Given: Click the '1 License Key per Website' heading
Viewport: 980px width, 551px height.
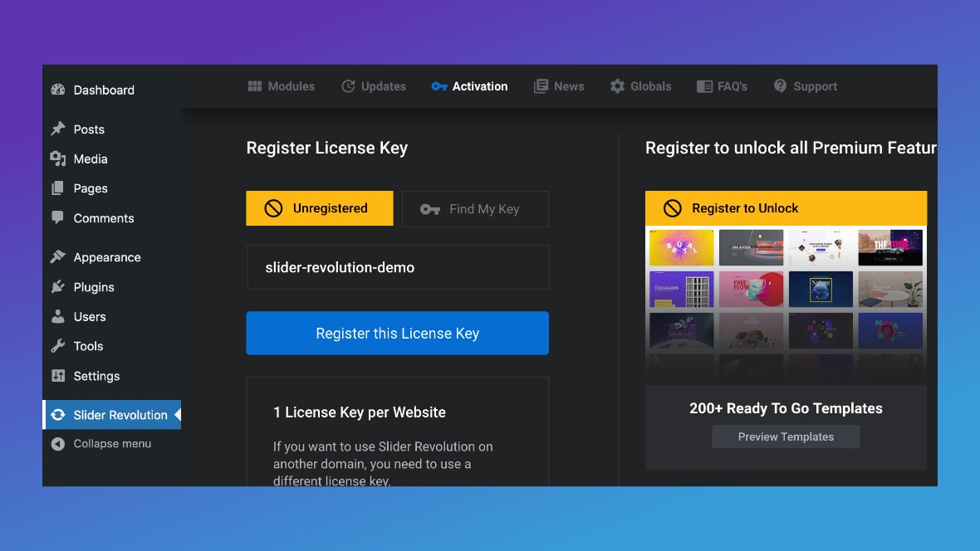Looking at the screenshot, I should coord(360,412).
